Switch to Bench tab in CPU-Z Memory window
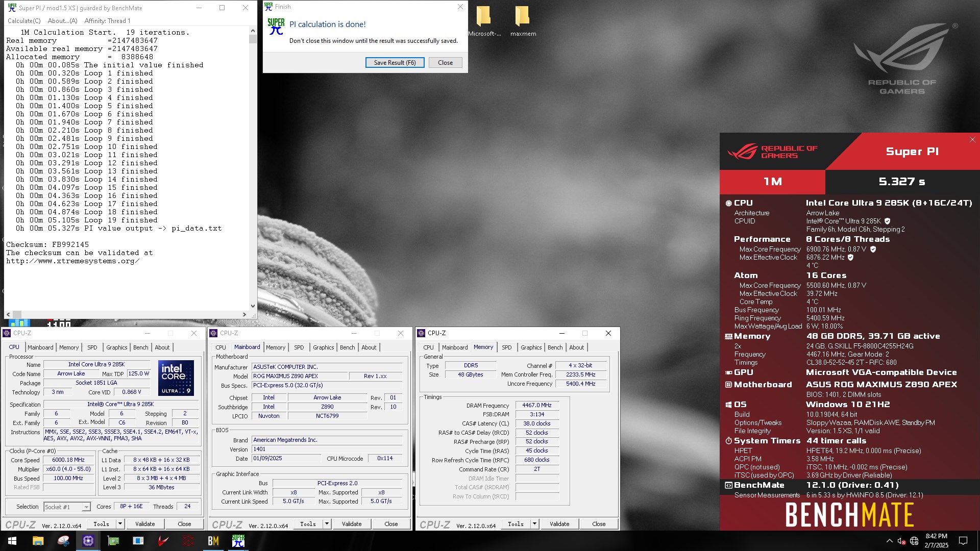This screenshot has height=551, width=980. (555, 347)
